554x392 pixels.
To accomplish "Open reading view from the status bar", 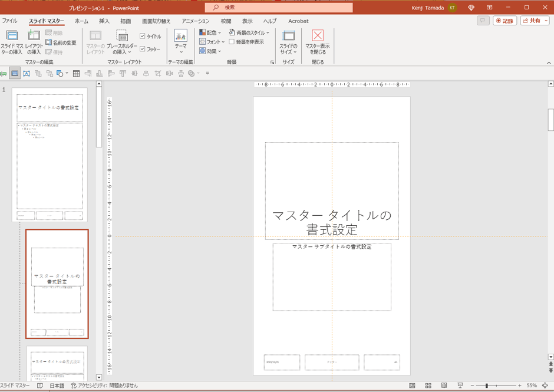I will 444,386.
